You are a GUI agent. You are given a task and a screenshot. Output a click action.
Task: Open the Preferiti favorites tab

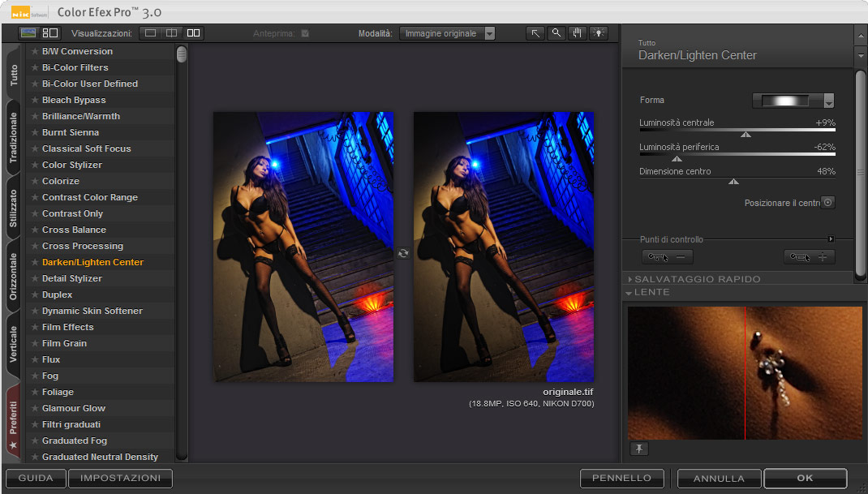(13, 422)
